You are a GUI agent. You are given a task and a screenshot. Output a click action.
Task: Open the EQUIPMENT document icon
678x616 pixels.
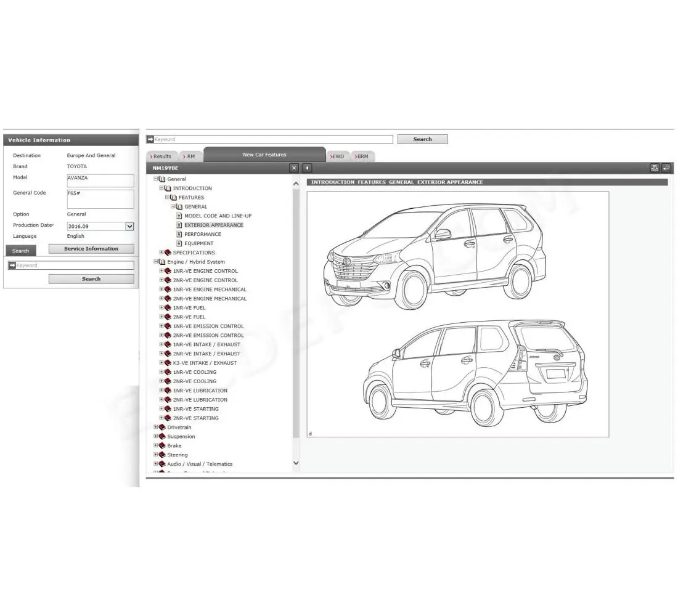pyautogui.click(x=179, y=243)
